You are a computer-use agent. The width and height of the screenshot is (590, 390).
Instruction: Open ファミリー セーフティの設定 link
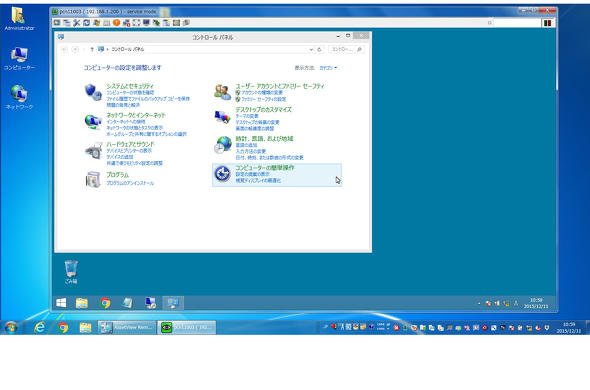(x=264, y=99)
